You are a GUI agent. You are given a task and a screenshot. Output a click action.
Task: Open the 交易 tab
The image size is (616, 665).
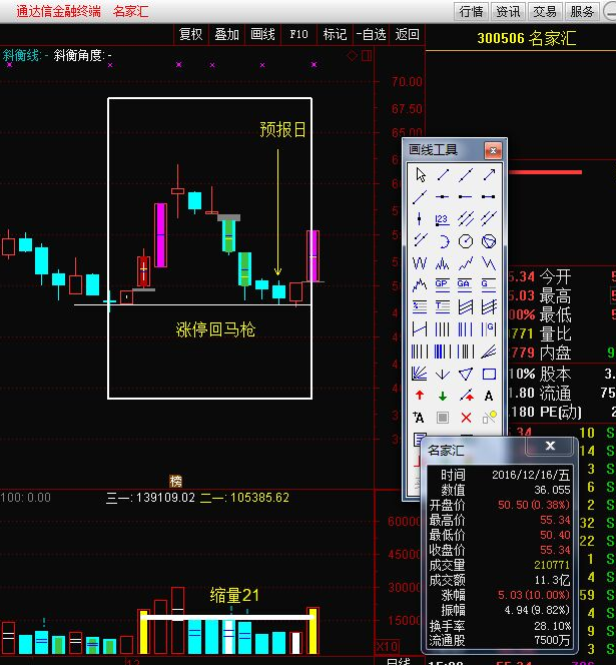point(545,11)
